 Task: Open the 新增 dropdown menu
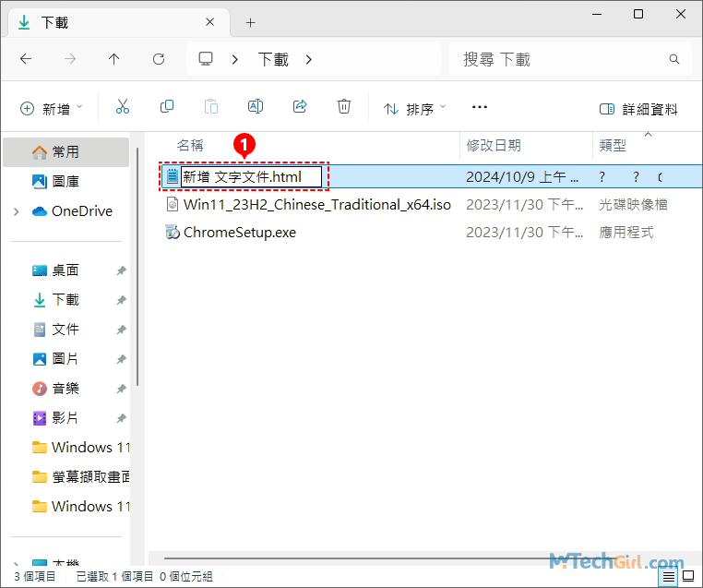pyautogui.click(x=52, y=109)
